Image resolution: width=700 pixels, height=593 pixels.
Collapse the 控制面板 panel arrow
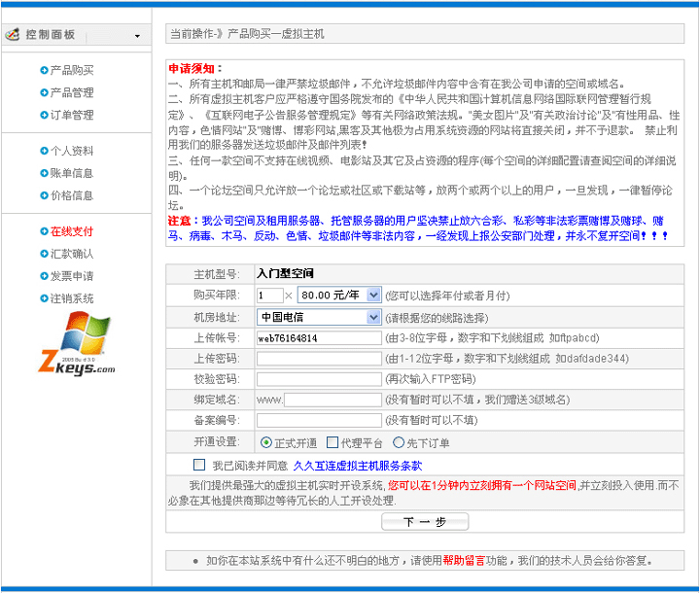coord(137,36)
